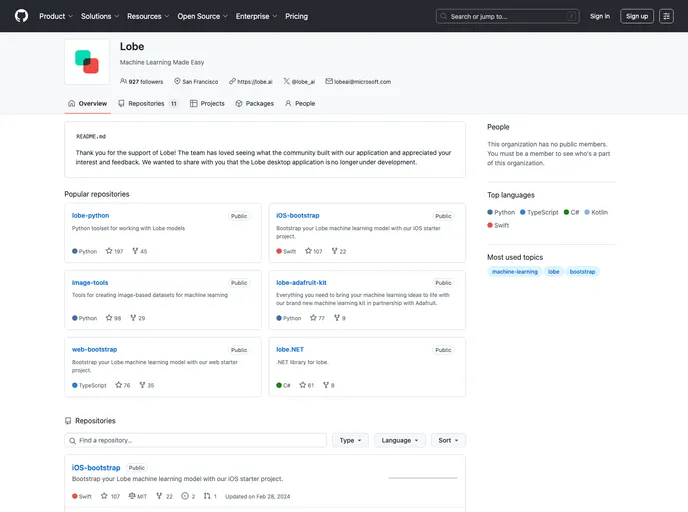The image size is (688, 512).
Task: Click the star icon on image-tools card
Action: 109,318
